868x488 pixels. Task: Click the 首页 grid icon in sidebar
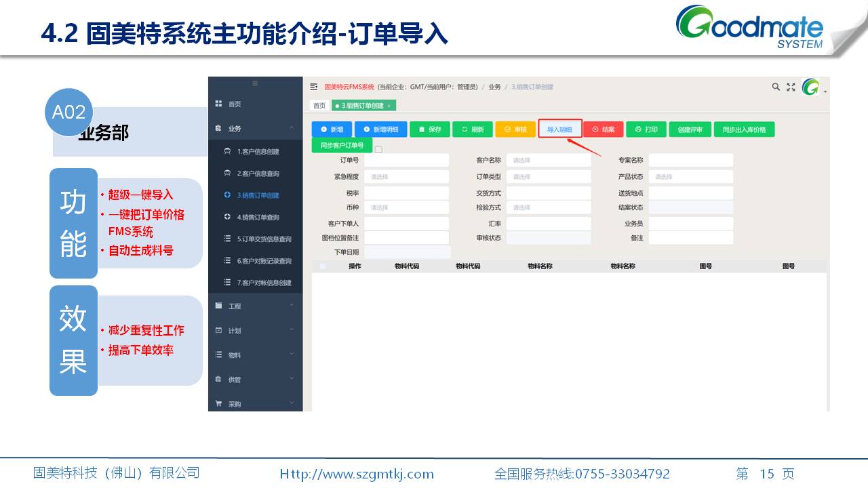click(218, 104)
